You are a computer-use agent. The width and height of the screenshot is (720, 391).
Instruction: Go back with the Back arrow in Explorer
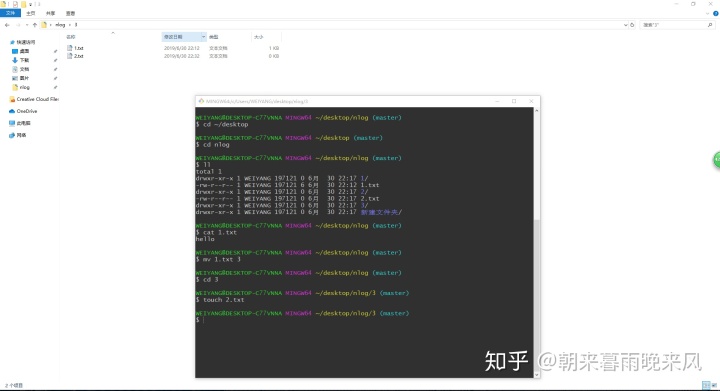pos(7,25)
